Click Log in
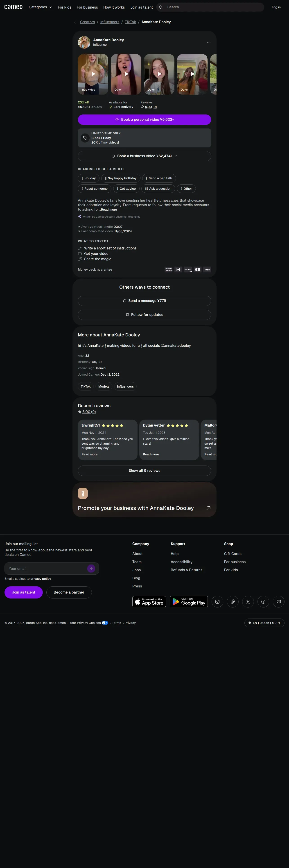The width and height of the screenshot is (289, 868). click(x=276, y=7)
